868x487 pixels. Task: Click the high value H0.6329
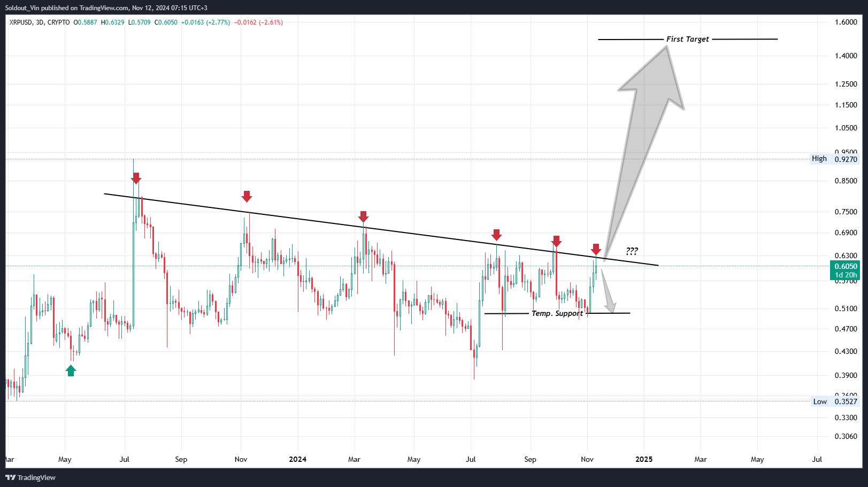pos(113,22)
